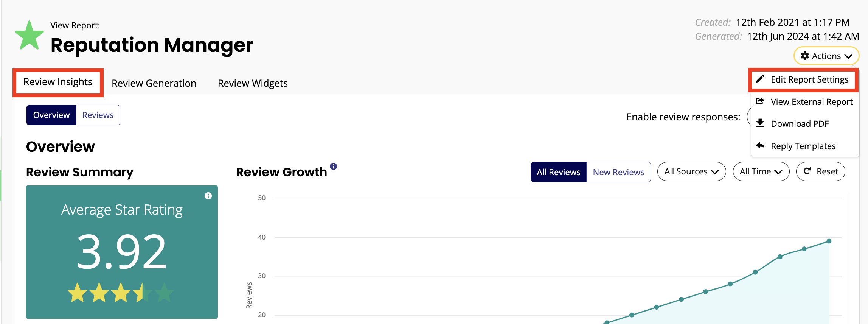Select the New Reviews toggle option
The width and height of the screenshot is (868, 324).
pos(618,172)
